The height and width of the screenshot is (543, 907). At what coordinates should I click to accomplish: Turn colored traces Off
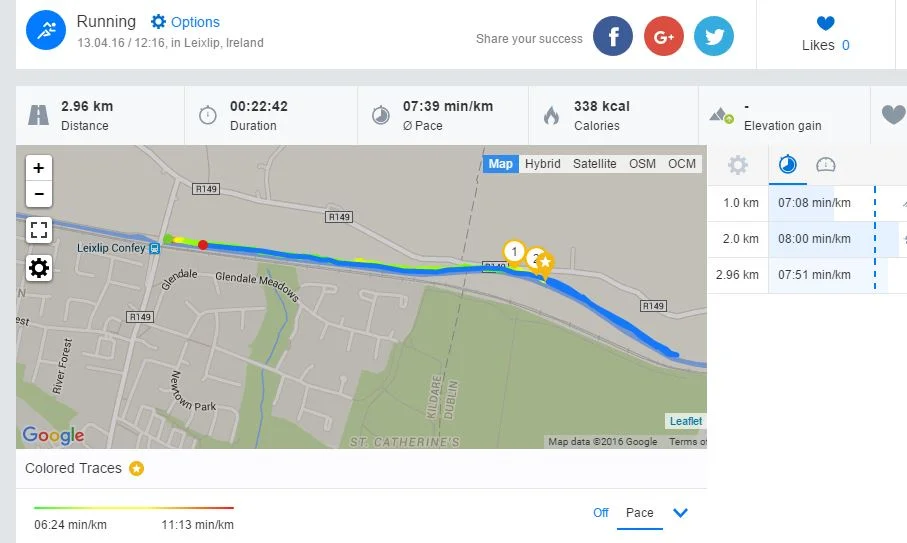(600, 513)
